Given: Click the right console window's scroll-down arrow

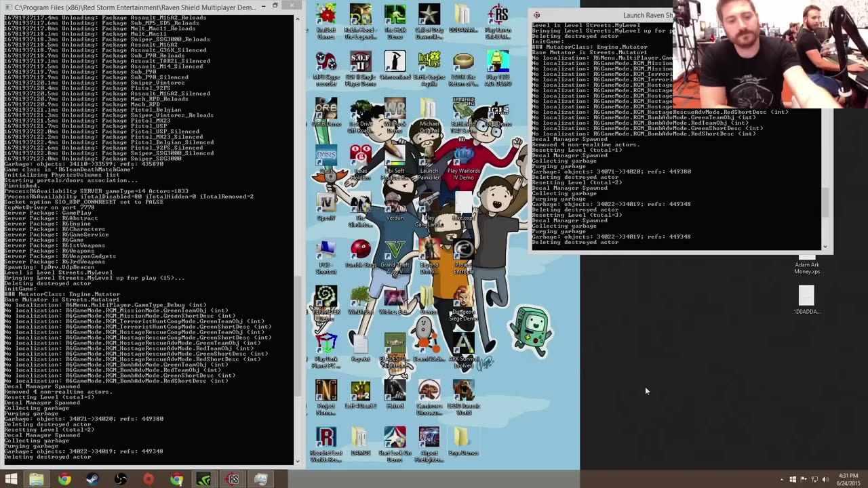Looking at the screenshot, I should (825, 247).
